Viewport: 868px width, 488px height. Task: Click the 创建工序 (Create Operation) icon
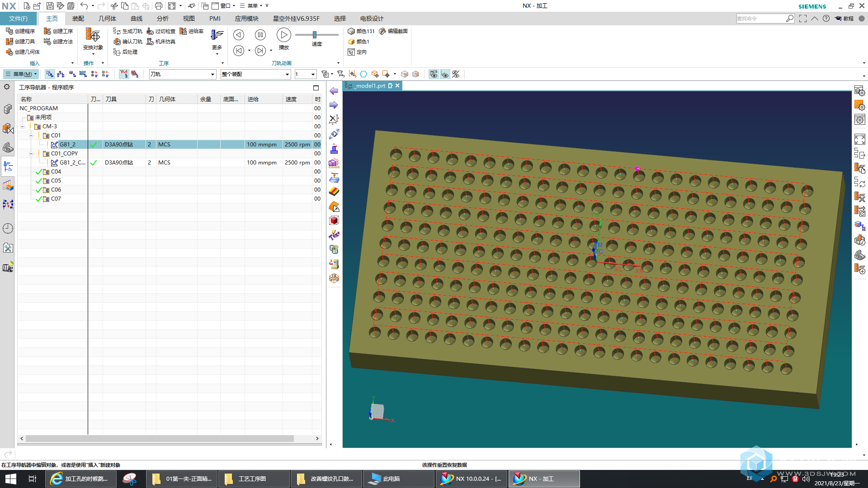(x=47, y=31)
